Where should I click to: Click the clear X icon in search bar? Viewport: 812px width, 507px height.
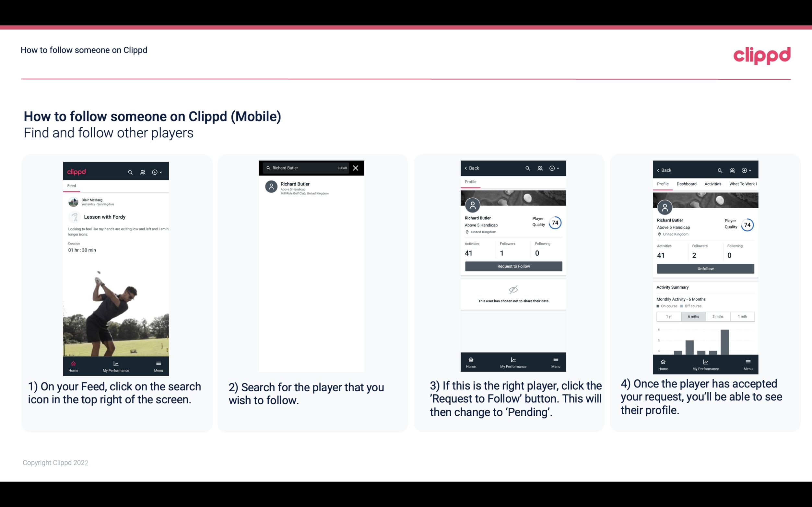(355, 167)
